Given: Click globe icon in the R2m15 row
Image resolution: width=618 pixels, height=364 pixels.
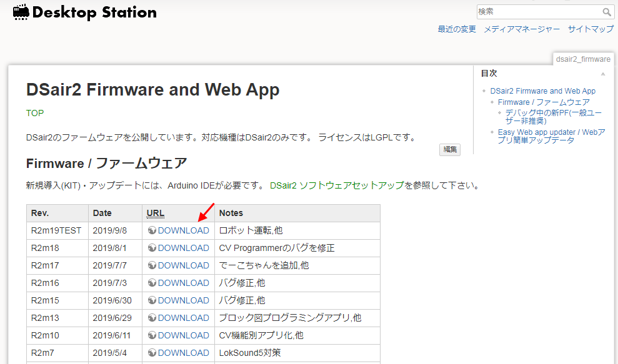Looking at the screenshot, I should coord(152,300).
